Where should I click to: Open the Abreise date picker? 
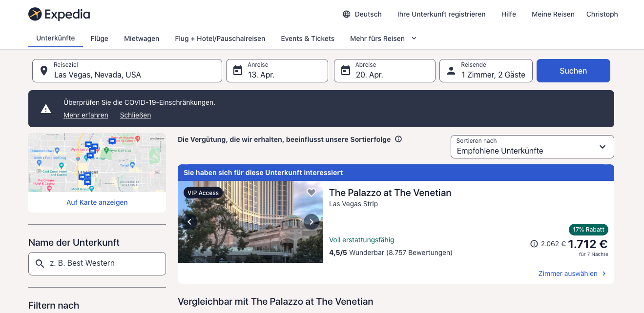(x=384, y=71)
